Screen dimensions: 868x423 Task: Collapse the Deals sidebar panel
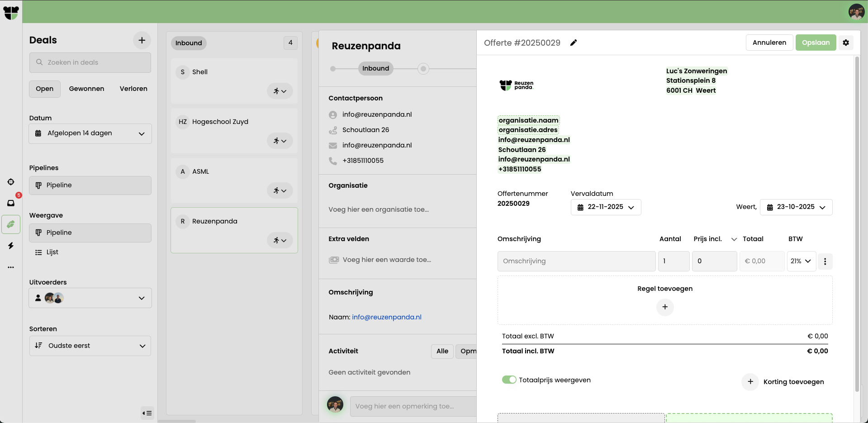(x=147, y=413)
